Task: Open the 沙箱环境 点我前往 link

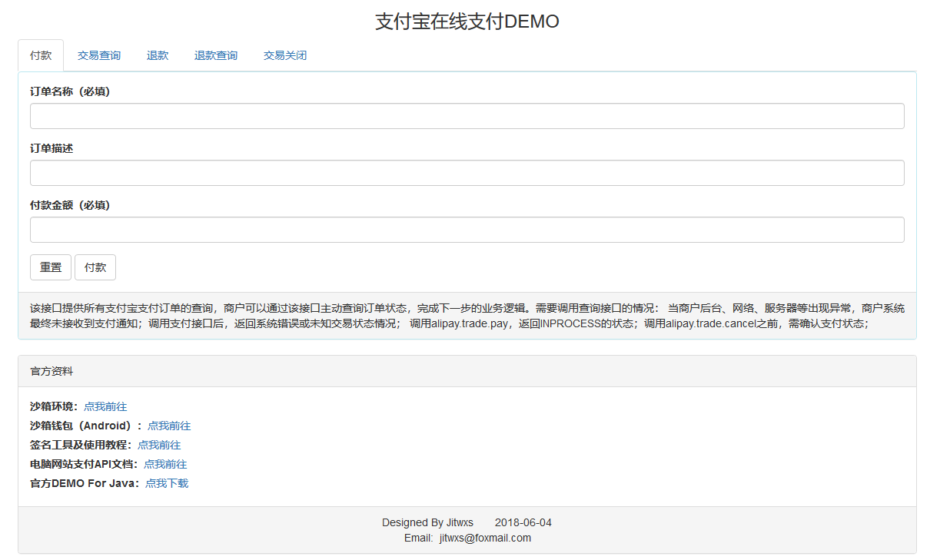Action: (105, 406)
